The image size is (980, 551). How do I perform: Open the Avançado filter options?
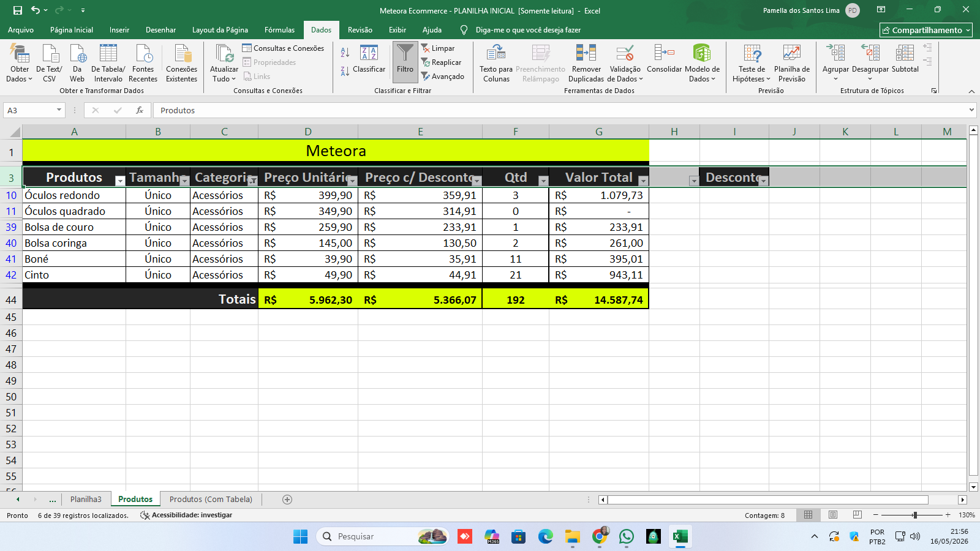(443, 77)
